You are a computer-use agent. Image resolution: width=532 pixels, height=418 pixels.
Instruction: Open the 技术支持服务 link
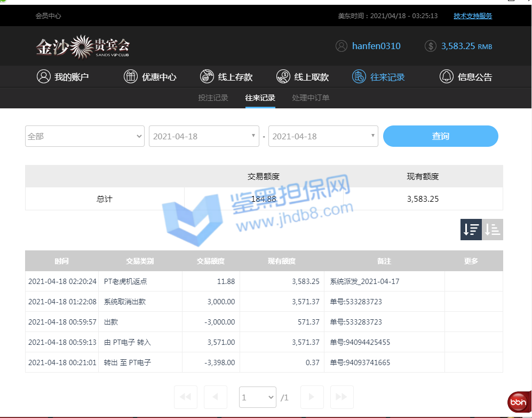[473, 16]
